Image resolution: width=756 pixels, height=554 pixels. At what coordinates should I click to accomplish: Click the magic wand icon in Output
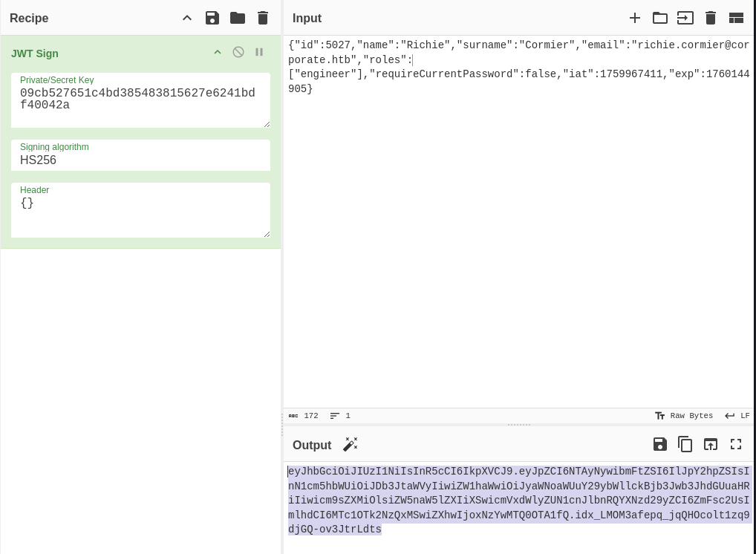coord(351,444)
